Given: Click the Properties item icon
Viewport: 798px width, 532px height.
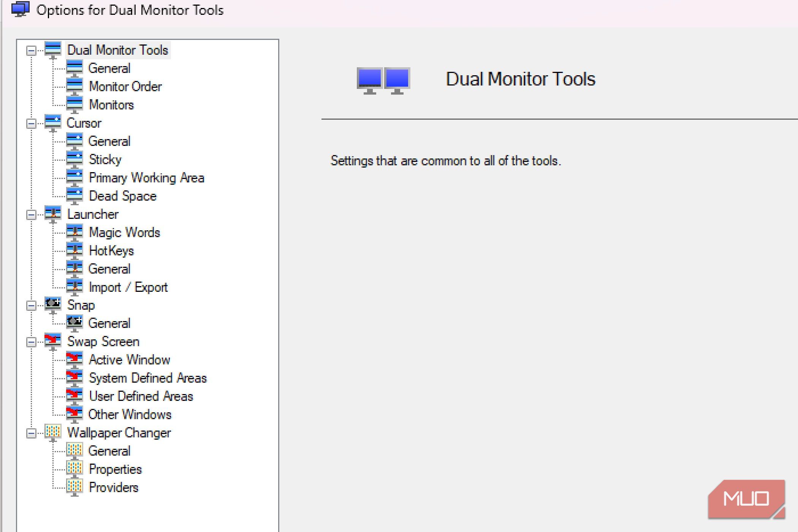Looking at the screenshot, I should coord(74,469).
